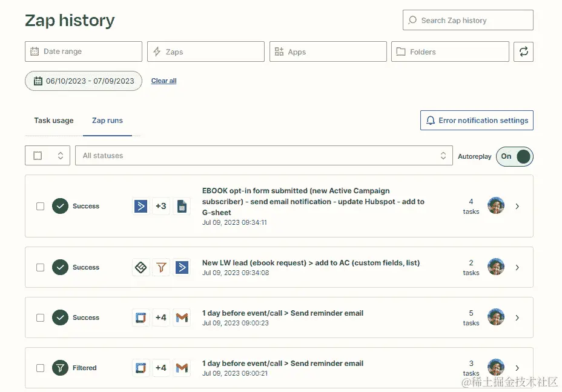Click the calendar app icon in 09:00:23 reminder row
The image size is (562, 392).
tap(141, 317)
